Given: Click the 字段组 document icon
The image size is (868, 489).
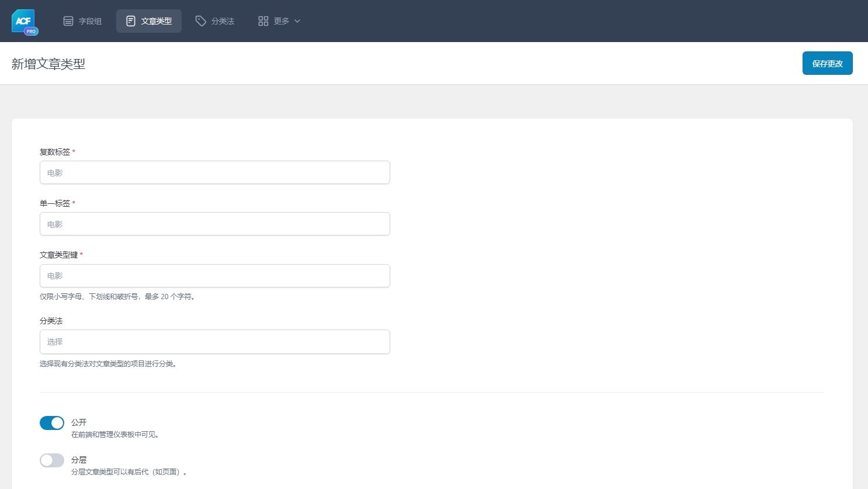Looking at the screenshot, I should click(68, 21).
